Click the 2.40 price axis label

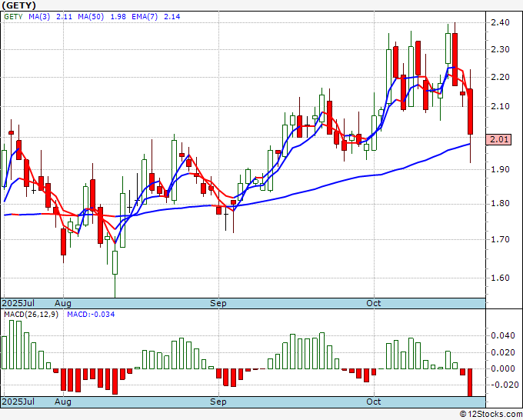click(500, 22)
